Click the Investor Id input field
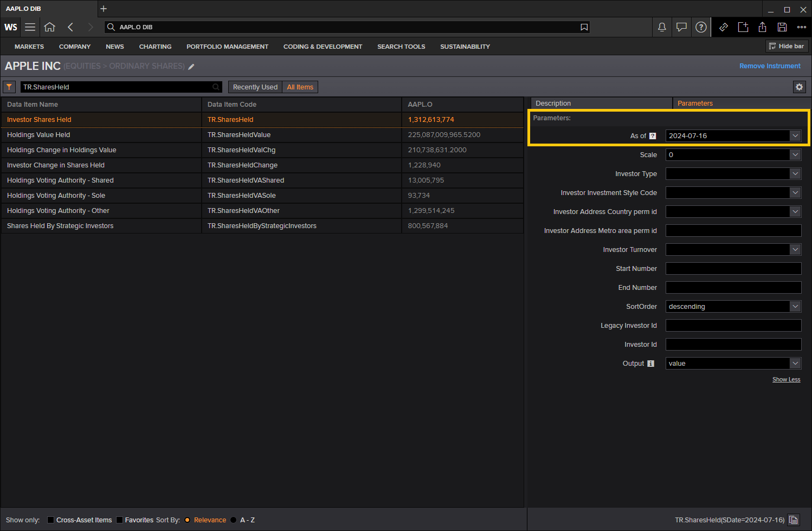The image size is (812, 531). click(x=733, y=345)
